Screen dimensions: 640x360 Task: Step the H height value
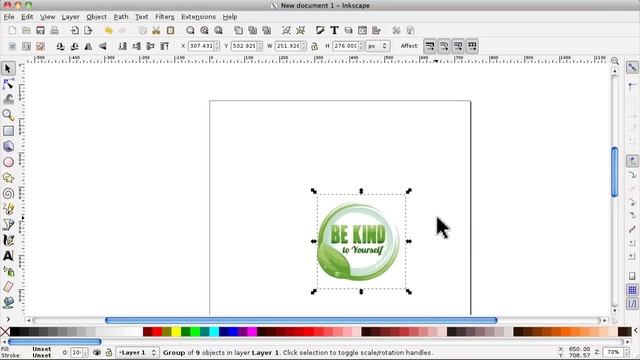click(361, 46)
